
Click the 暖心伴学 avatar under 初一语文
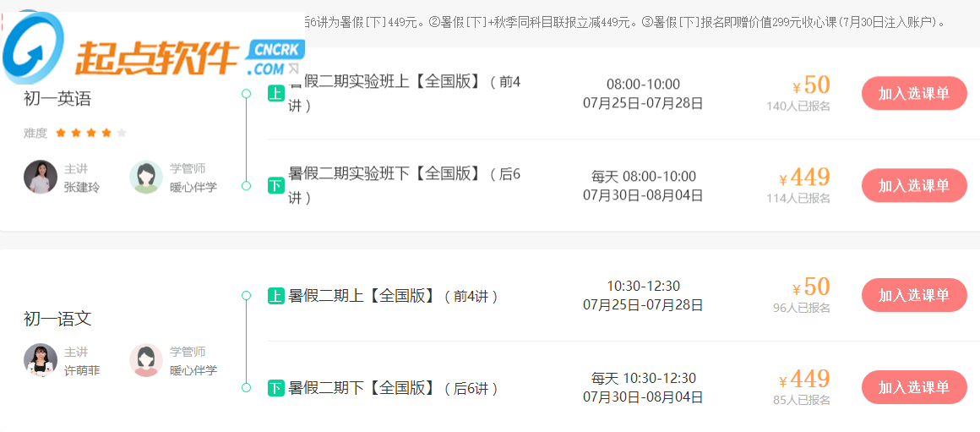coord(146,360)
